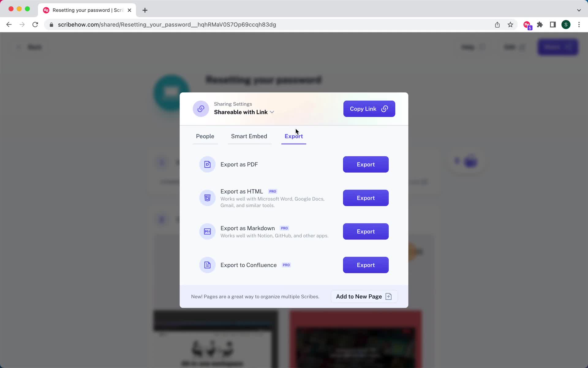Click the browser back button
Image resolution: width=588 pixels, height=368 pixels.
tap(9, 24)
